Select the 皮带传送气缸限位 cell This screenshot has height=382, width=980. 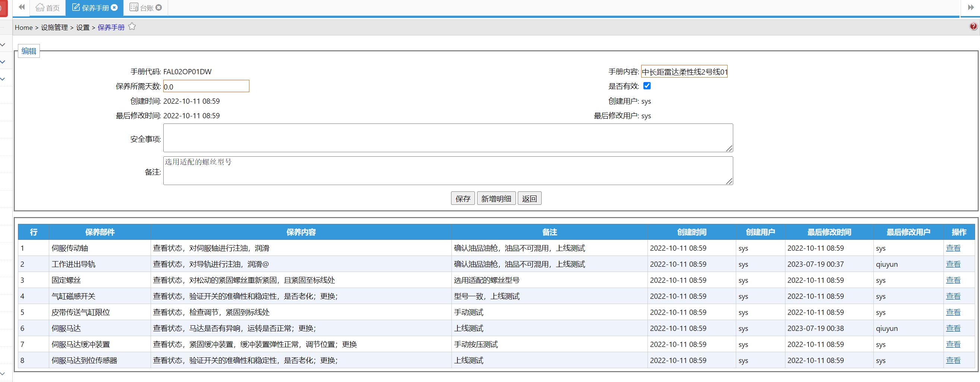(x=100, y=312)
